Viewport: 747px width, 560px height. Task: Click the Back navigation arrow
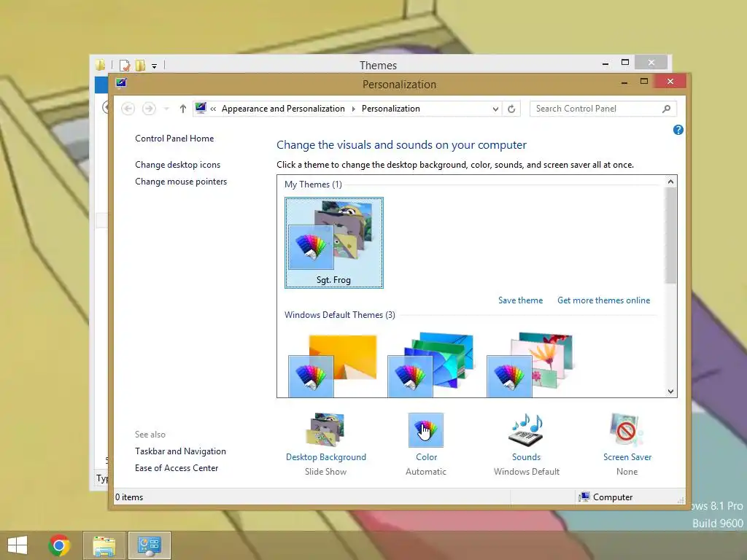point(128,109)
